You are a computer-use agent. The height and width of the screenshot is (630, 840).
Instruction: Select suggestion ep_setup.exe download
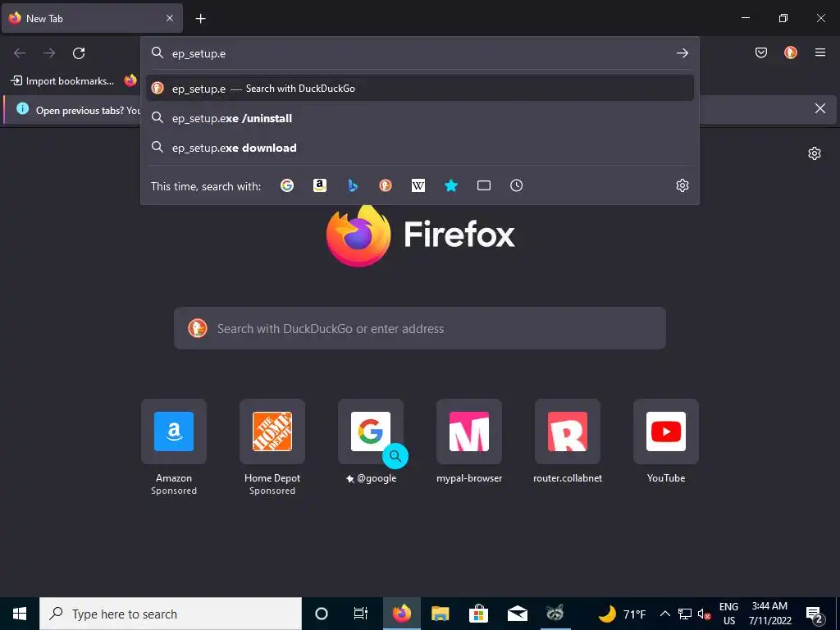tap(420, 148)
